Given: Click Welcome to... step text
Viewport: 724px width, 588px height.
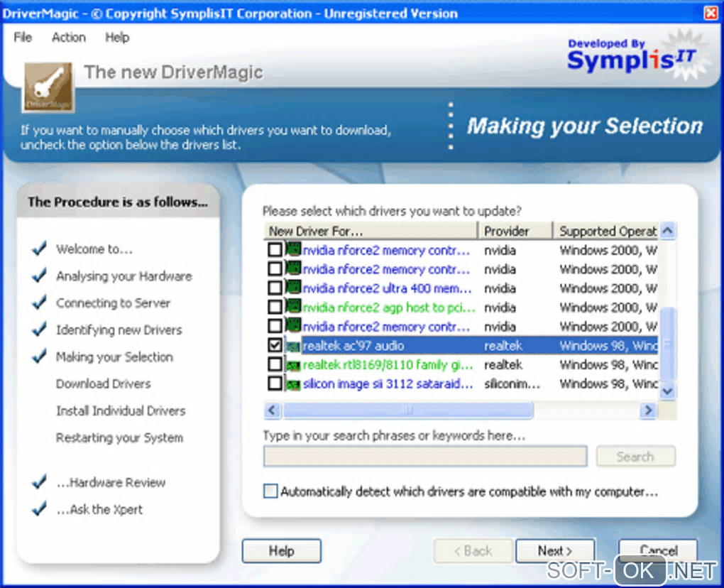Looking at the screenshot, I should point(94,249).
